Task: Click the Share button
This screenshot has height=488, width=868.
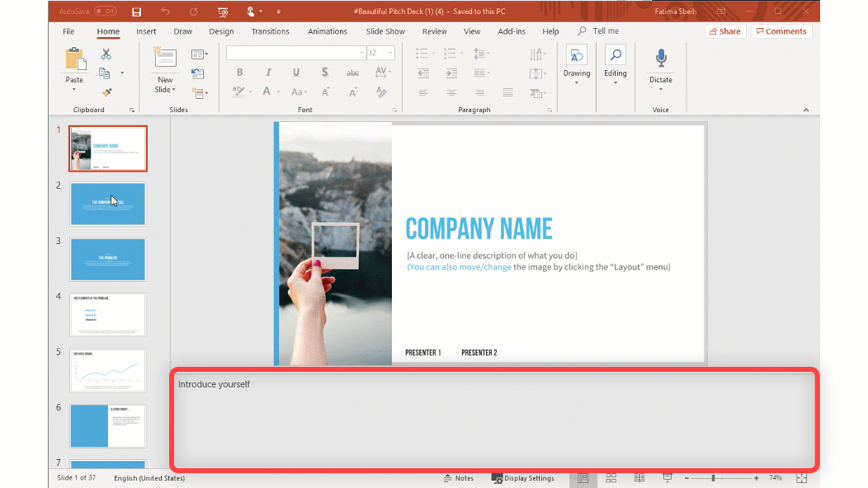Action: pyautogui.click(x=725, y=31)
